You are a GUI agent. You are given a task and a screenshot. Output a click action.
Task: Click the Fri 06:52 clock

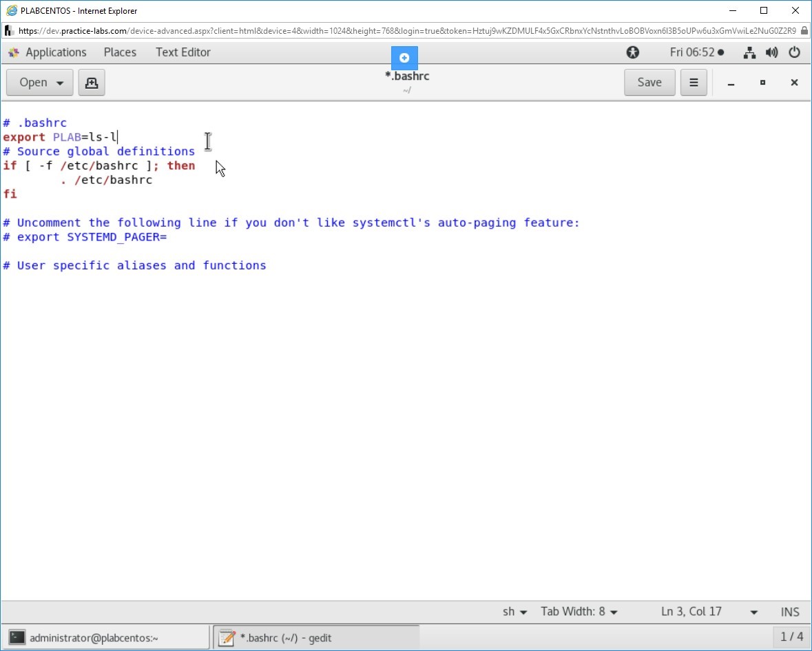(x=696, y=52)
